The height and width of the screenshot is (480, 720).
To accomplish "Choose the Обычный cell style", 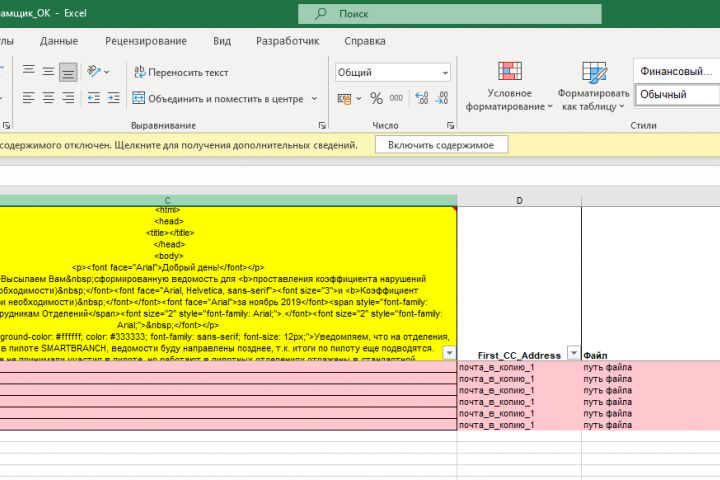I will tap(677, 95).
